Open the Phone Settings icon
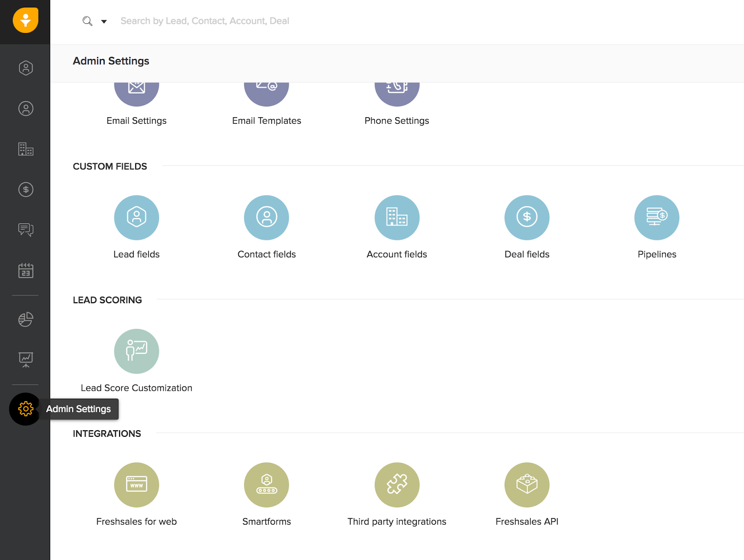 [397, 94]
